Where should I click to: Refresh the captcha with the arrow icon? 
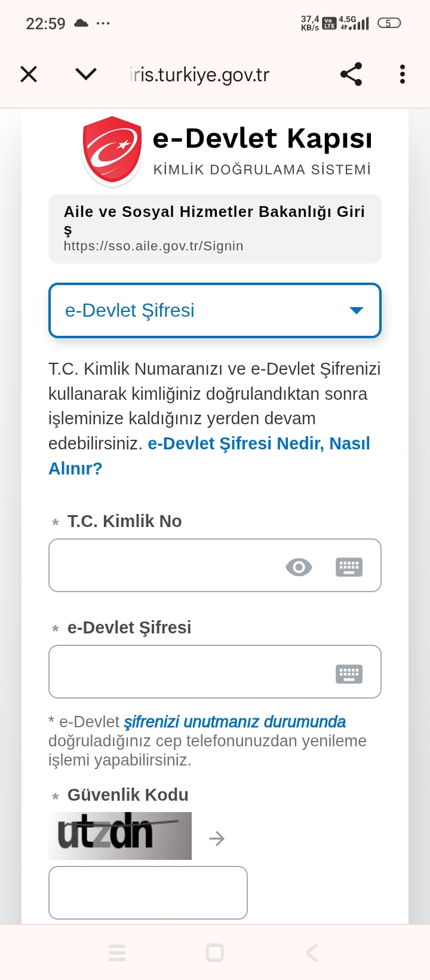[x=217, y=839]
